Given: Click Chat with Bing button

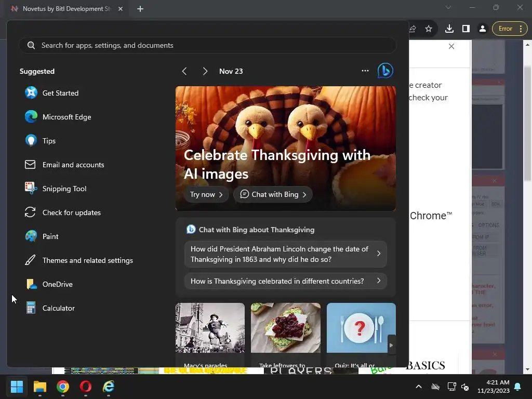Looking at the screenshot, I should [273, 194].
